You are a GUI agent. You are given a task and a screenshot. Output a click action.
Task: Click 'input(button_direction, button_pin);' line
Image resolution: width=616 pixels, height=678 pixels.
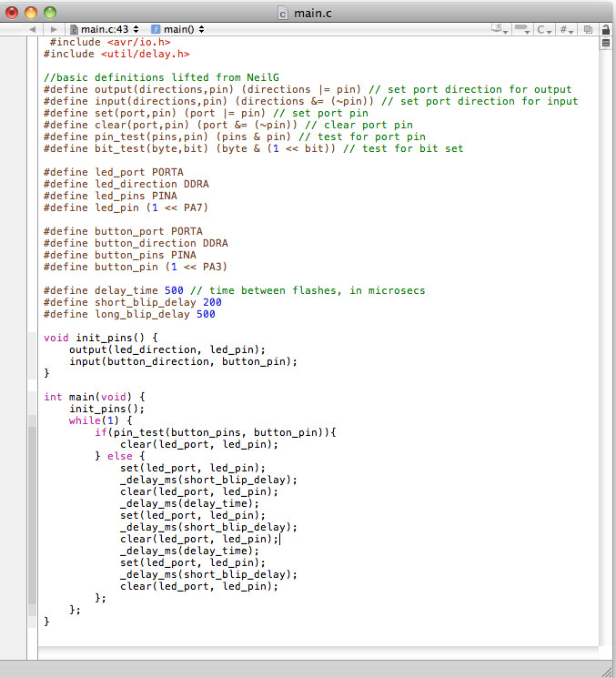point(183,361)
